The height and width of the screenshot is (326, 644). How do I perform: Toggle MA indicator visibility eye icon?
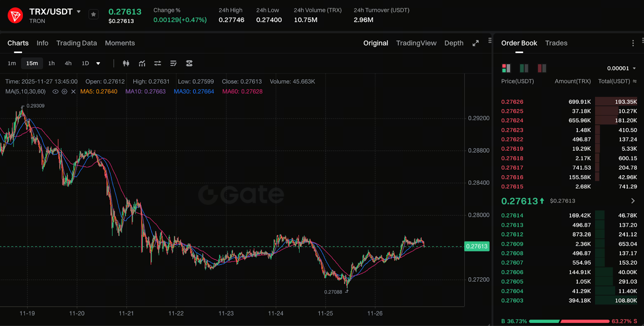[x=56, y=91]
